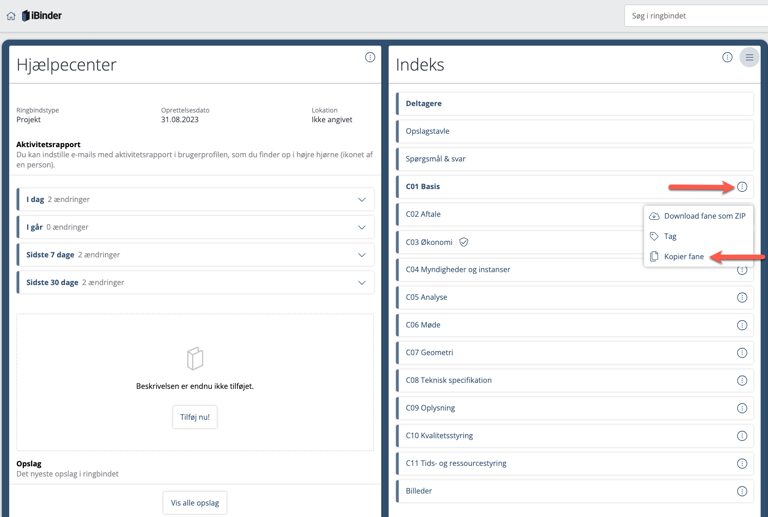The image size is (768, 517).
Task: Open info icon in Hjælpecenter panel header
Action: pos(370,58)
